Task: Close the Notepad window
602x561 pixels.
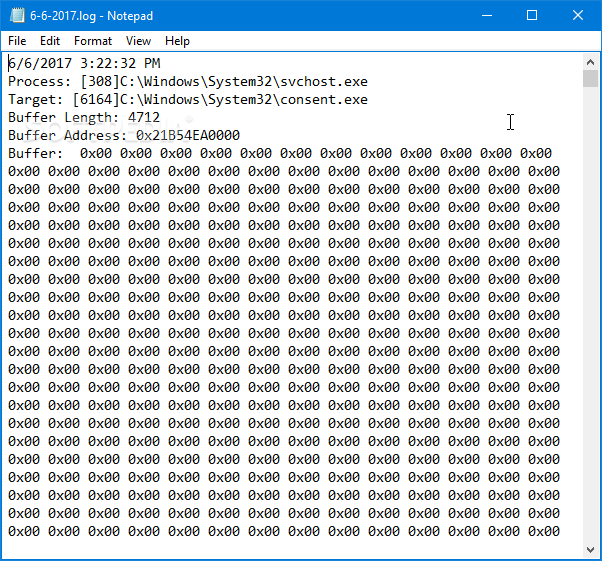Action: 578,16
